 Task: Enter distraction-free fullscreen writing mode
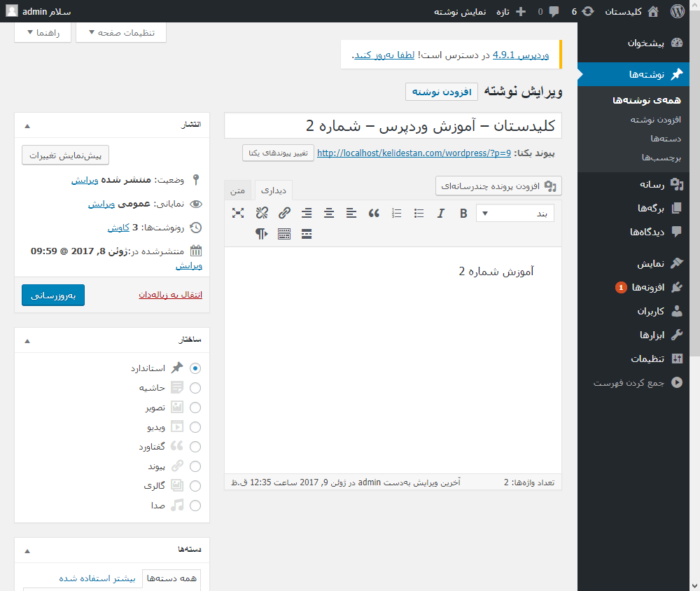(238, 214)
